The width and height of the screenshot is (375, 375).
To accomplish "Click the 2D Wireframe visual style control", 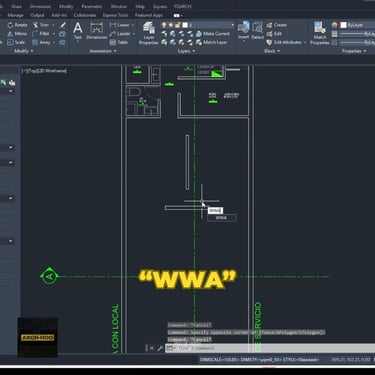I will click(51, 71).
